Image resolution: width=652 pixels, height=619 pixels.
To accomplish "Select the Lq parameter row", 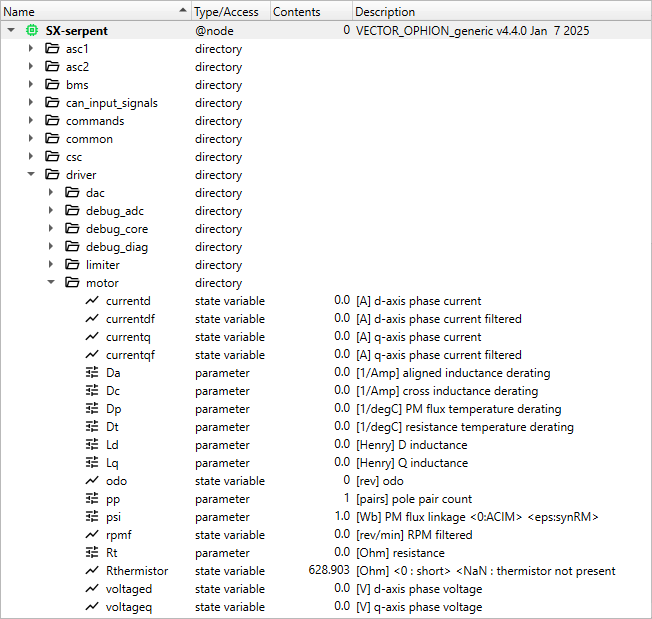I will coord(326,463).
